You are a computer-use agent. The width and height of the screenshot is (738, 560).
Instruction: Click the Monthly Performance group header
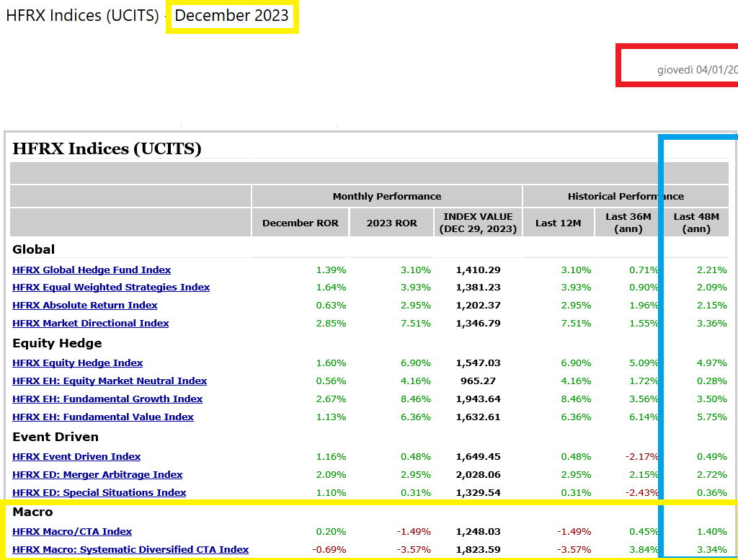387,196
